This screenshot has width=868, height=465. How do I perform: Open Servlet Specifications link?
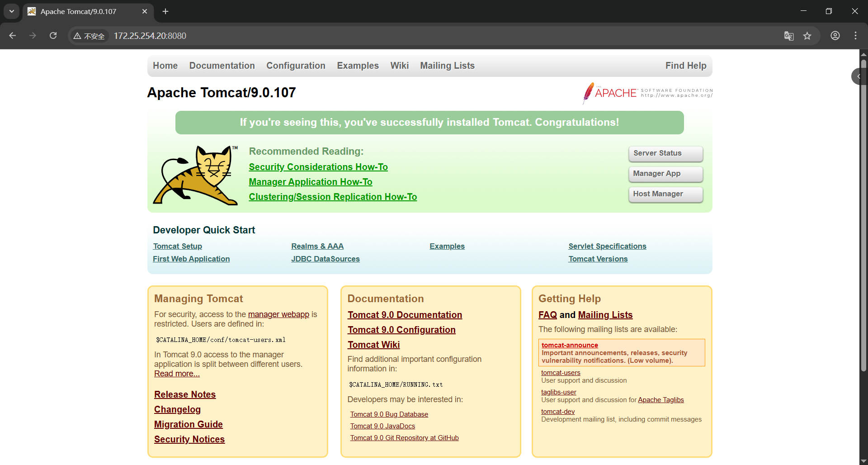coord(607,246)
